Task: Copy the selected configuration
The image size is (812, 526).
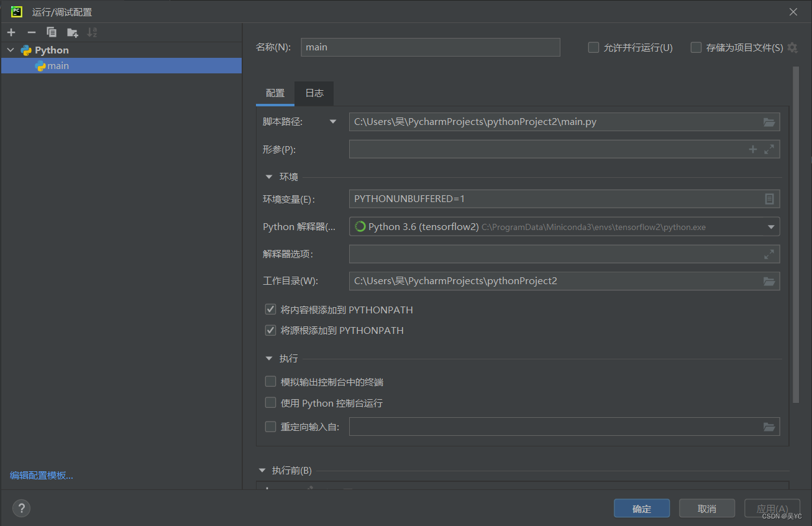Action: pyautogui.click(x=52, y=32)
